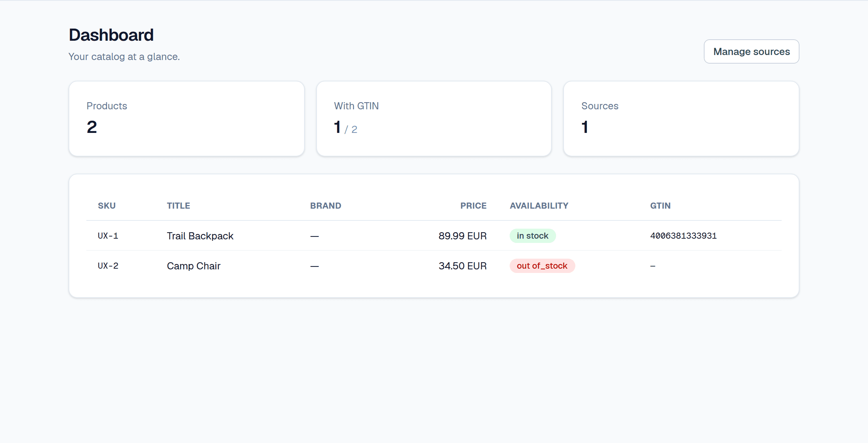Image resolution: width=868 pixels, height=443 pixels.
Task: Click the With GTIN card label
Action: [356, 106]
